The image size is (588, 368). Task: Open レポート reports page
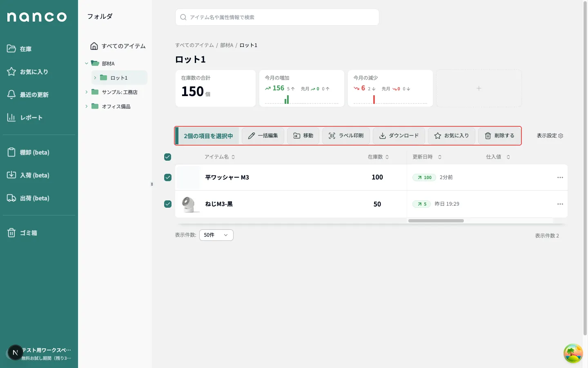(24, 117)
